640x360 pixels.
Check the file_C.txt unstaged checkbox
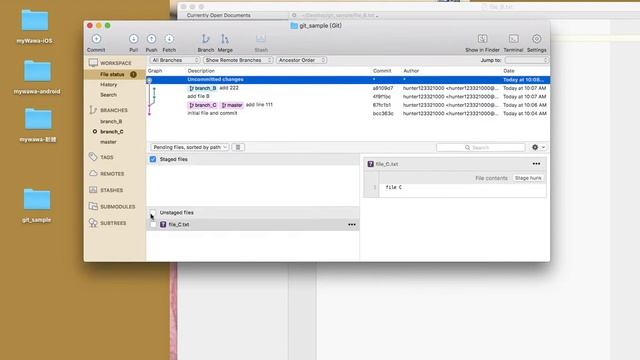coord(153,224)
